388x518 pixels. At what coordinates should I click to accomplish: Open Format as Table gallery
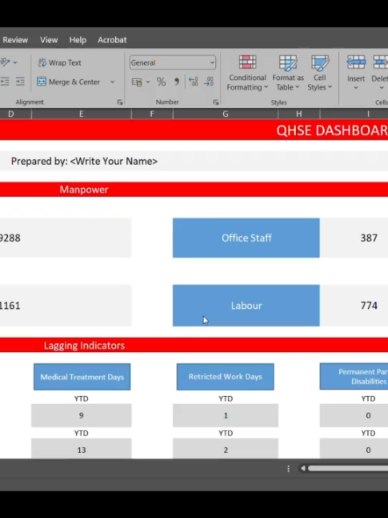[x=288, y=73]
